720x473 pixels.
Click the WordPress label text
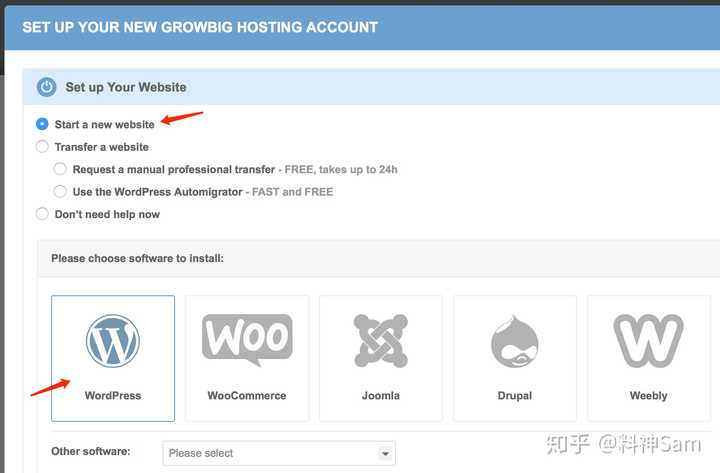[x=113, y=396]
